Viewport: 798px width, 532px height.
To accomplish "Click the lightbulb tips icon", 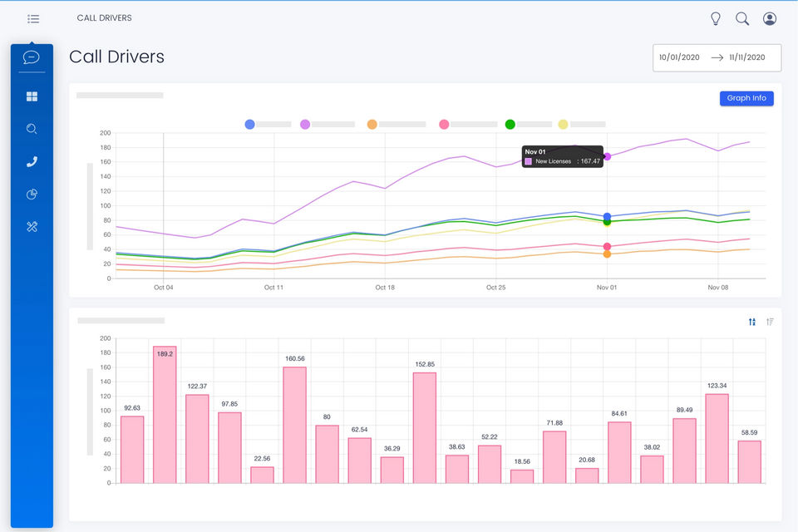I will (x=716, y=19).
